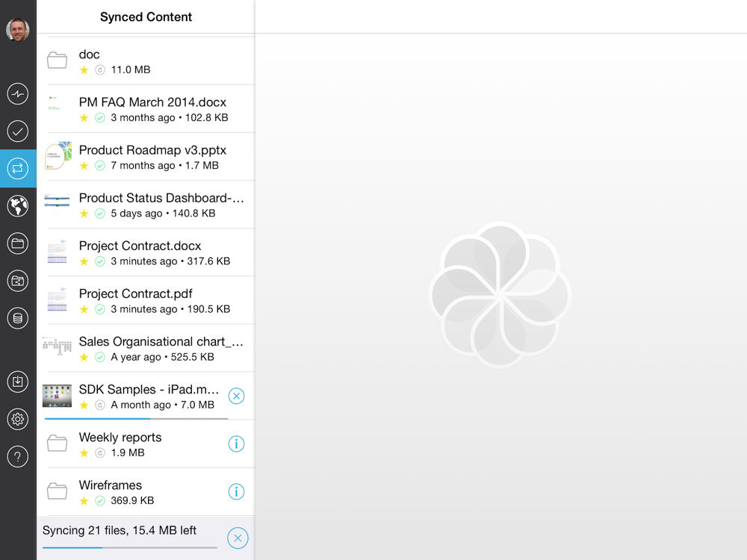This screenshot has width=747, height=560.
Task: Show info for Wireframes folder
Action: point(236,492)
